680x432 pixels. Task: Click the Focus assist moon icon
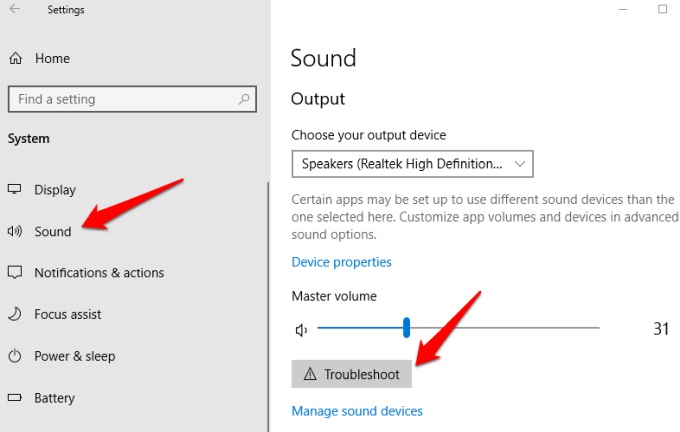pos(15,314)
